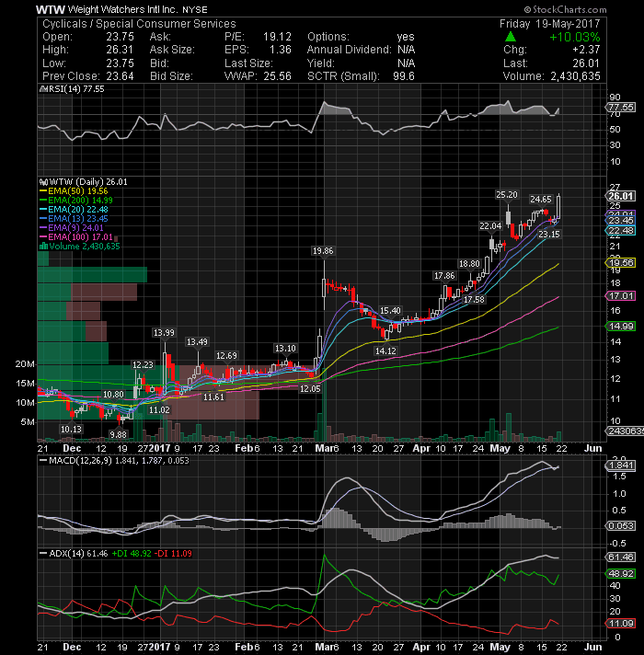Click the -DI 11.09 label

pyautogui.click(x=173, y=554)
